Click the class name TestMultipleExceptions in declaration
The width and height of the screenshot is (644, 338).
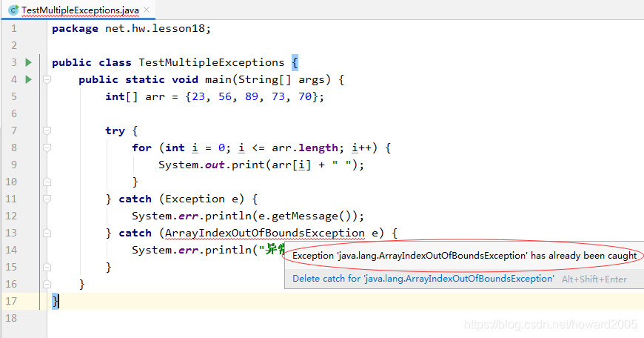[x=212, y=62]
